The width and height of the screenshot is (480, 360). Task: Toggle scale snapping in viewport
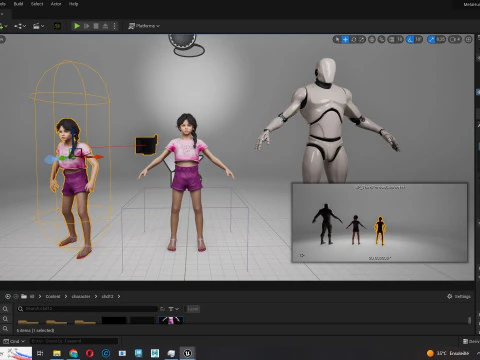[x=432, y=39]
